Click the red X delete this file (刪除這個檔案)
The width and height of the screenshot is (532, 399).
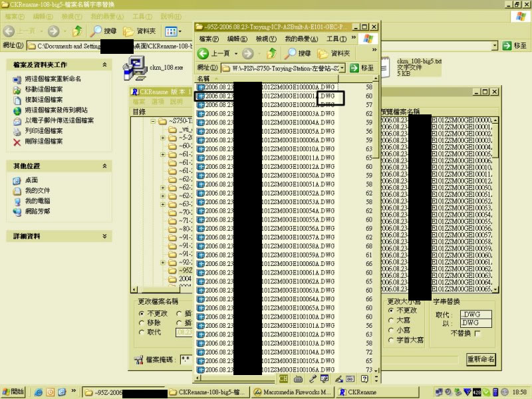click(x=17, y=142)
